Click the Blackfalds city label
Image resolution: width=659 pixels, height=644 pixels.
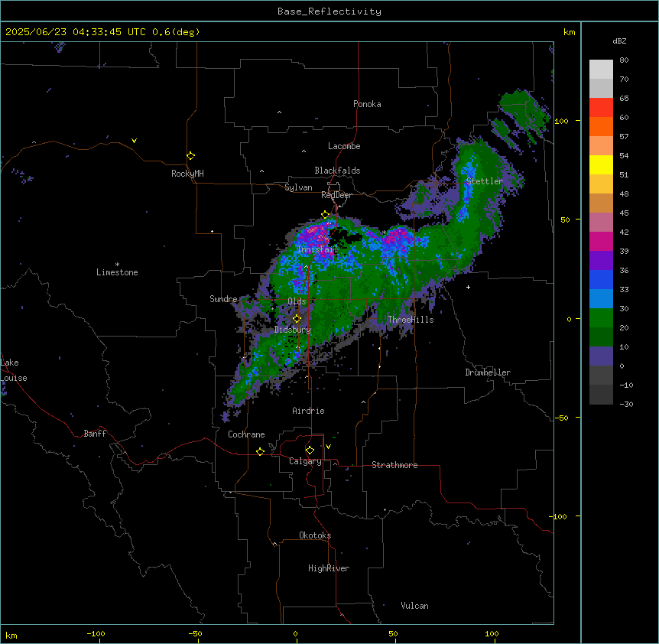[x=337, y=171]
